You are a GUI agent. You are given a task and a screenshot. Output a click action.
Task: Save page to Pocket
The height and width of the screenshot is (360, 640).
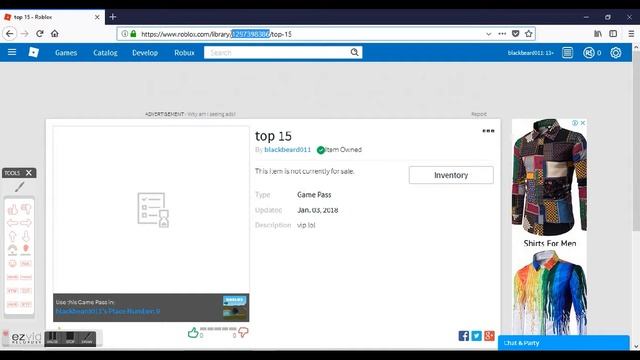[516, 34]
